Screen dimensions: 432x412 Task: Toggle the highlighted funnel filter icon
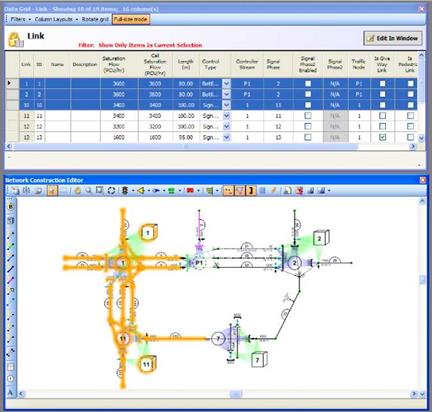[x=240, y=190]
